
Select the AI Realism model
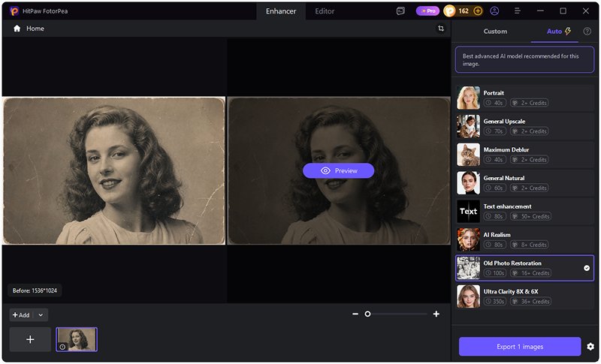(x=524, y=239)
